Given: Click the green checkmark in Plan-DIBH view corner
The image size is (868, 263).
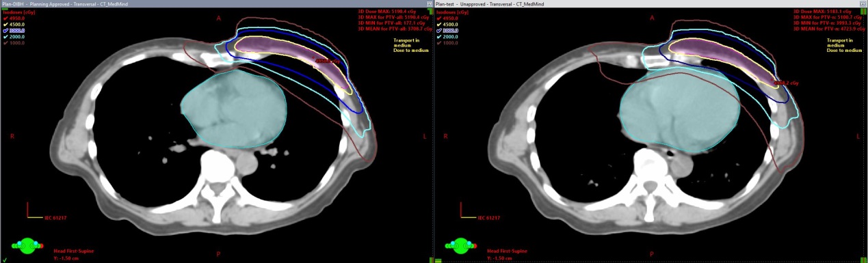Looking at the screenshot, I should coord(4,260).
